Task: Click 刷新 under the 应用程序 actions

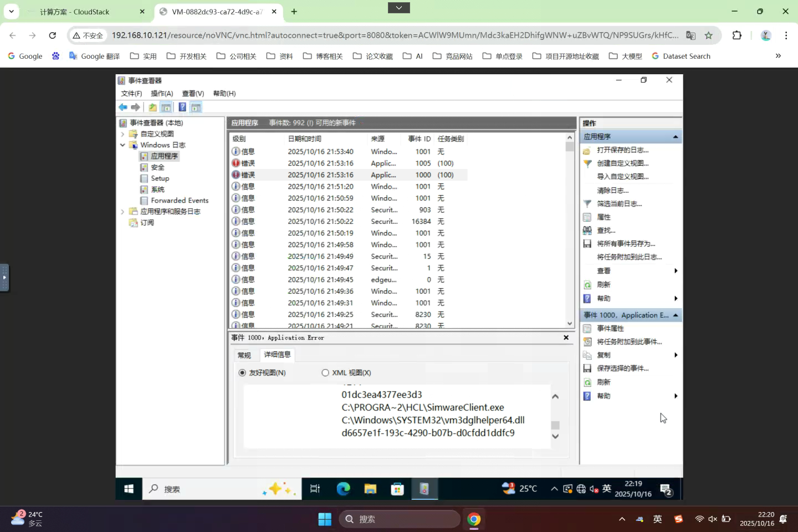Action: [603, 285]
